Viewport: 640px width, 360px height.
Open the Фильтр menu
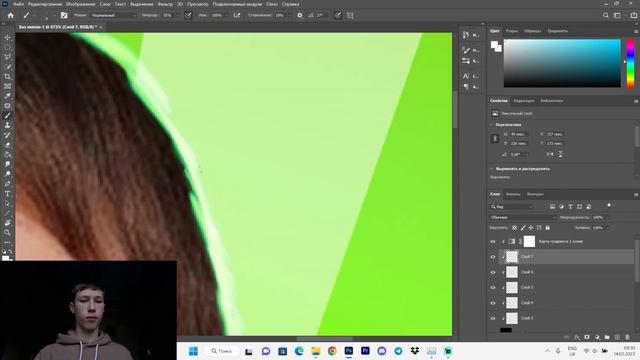click(165, 4)
